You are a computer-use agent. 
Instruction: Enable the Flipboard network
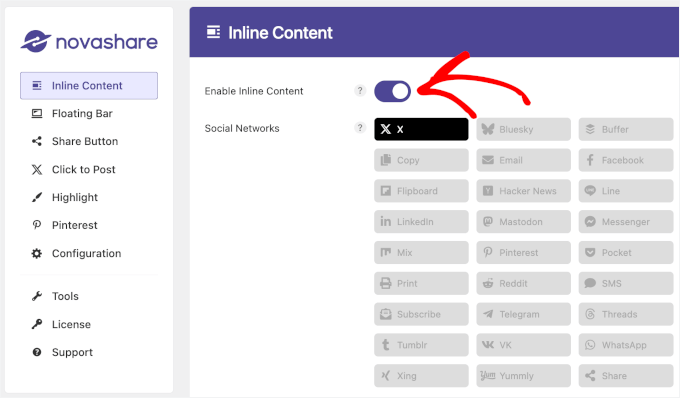(x=421, y=191)
